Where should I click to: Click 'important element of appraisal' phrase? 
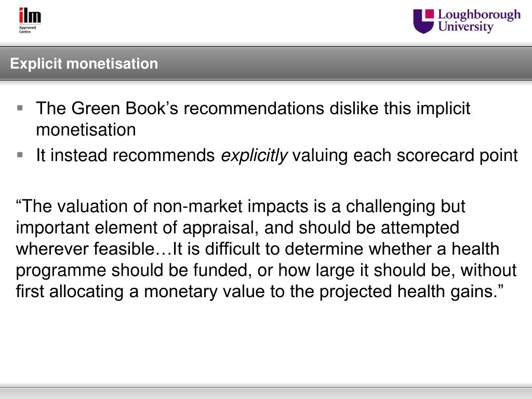pos(135,228)
